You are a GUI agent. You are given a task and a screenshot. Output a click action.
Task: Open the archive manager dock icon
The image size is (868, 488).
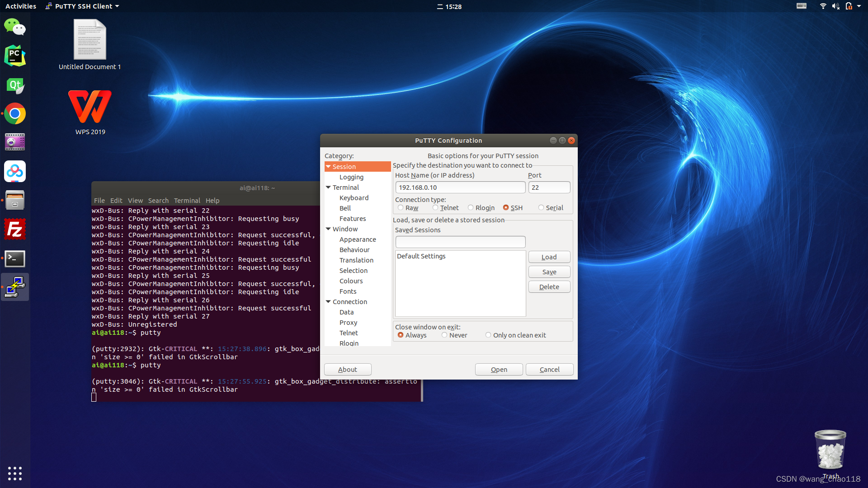pyautogui.click(x=15, y=201)
